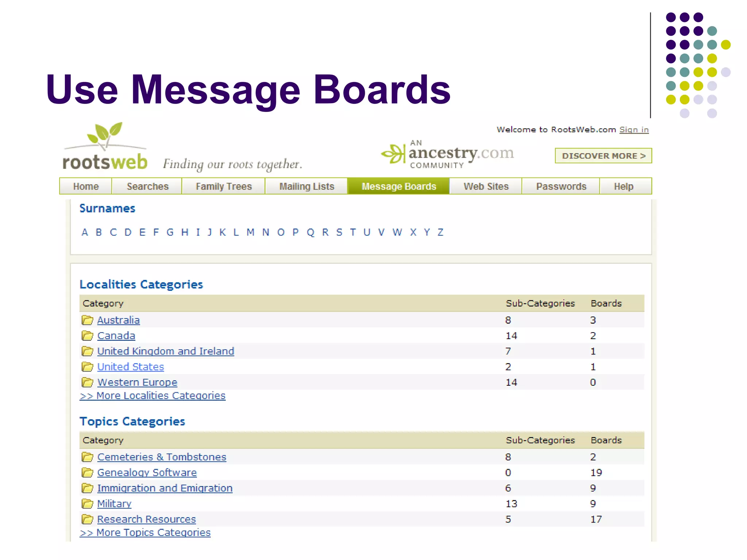Viewport: 747px width, 560px height.
Task: Browse surnames starting with X
Action: (x=413, y=232)
